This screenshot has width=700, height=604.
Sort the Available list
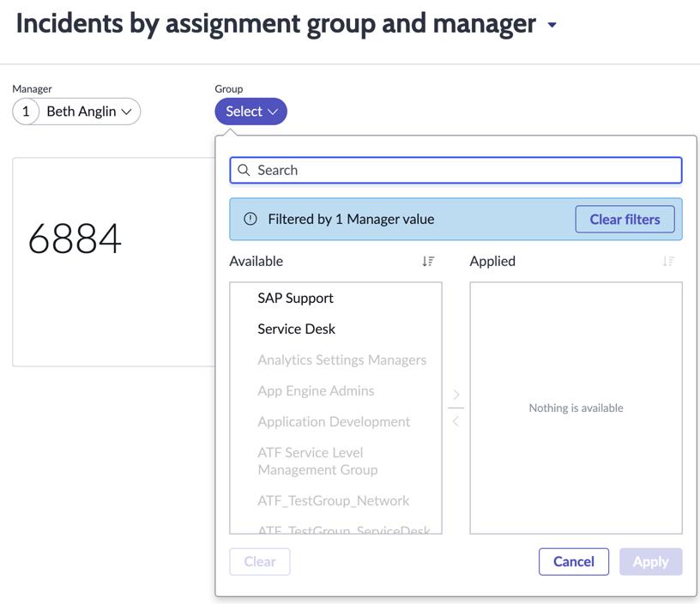pos(428,261)
